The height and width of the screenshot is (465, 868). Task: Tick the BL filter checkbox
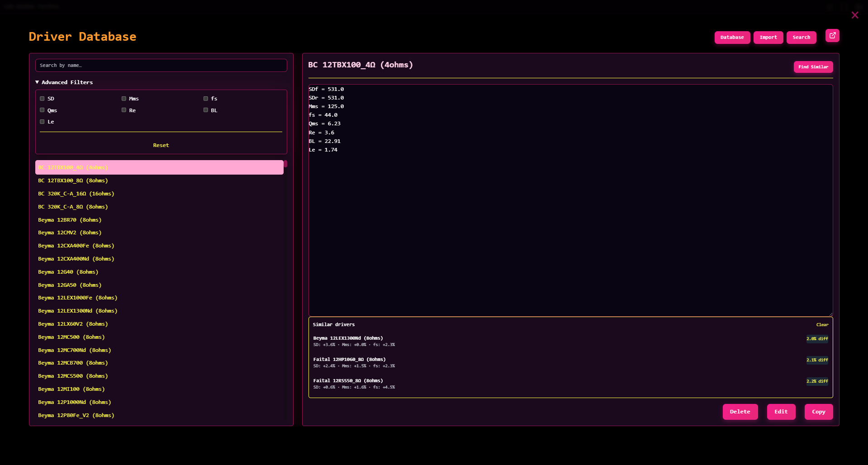pos(206,110)
